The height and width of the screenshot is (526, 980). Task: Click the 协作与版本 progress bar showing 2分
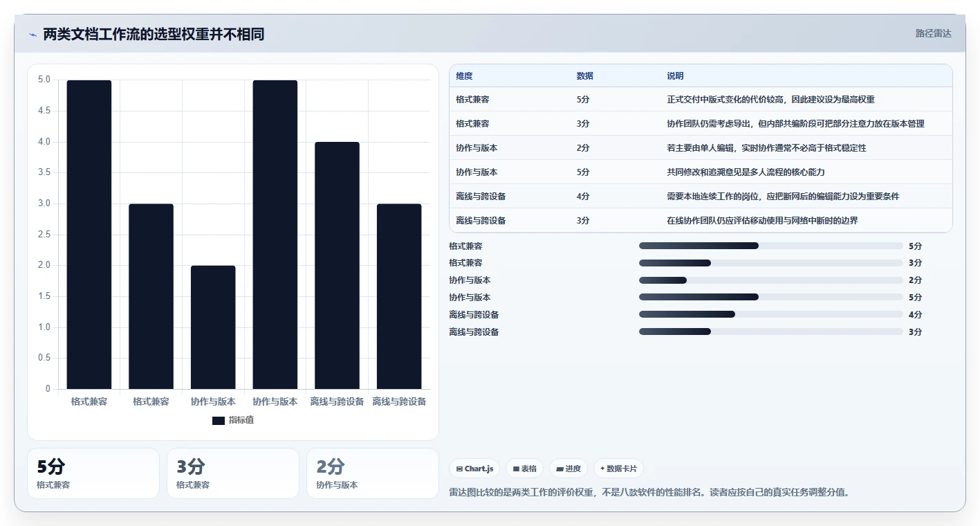(x=771, y=280)
